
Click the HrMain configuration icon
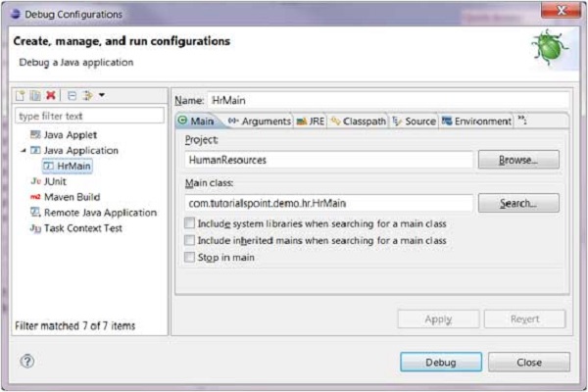click(49, 166)
